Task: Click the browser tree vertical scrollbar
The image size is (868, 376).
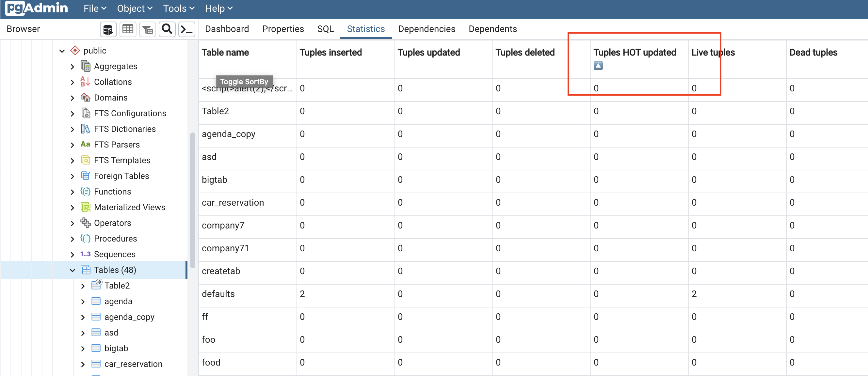Action: (x=192, y=200)
